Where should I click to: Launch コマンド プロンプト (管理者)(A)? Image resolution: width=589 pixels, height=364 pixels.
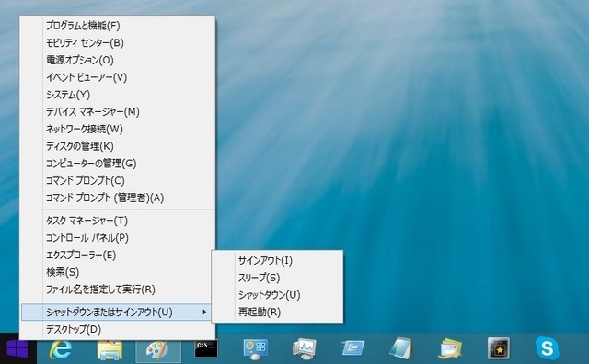point(118,198)
